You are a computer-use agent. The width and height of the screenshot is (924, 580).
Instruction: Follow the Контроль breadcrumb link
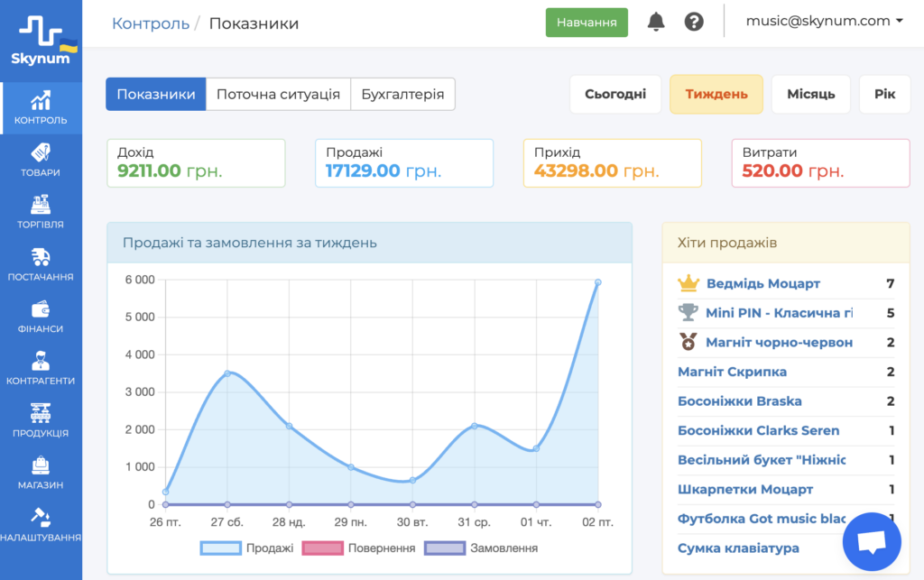151,23
